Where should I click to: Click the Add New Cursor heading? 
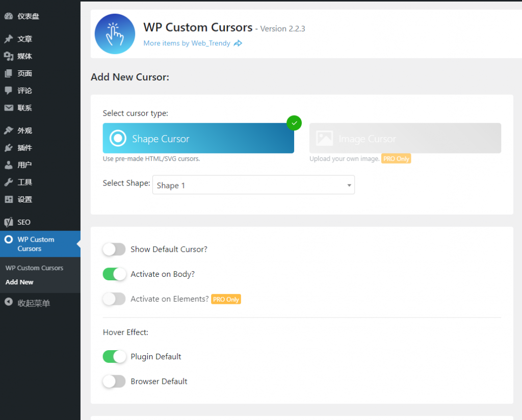tap(130, 77)
